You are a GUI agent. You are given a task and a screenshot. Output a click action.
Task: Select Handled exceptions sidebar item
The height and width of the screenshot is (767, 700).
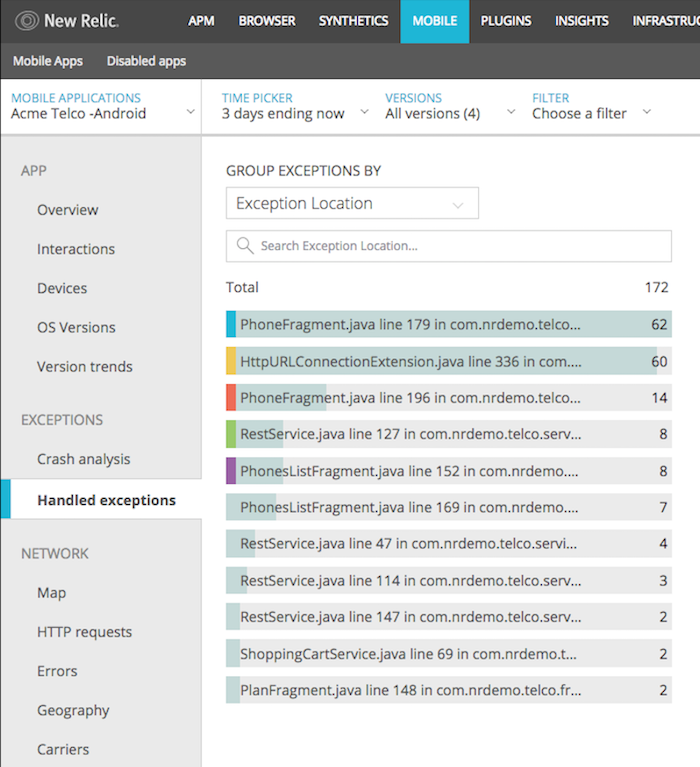(101, 499)
